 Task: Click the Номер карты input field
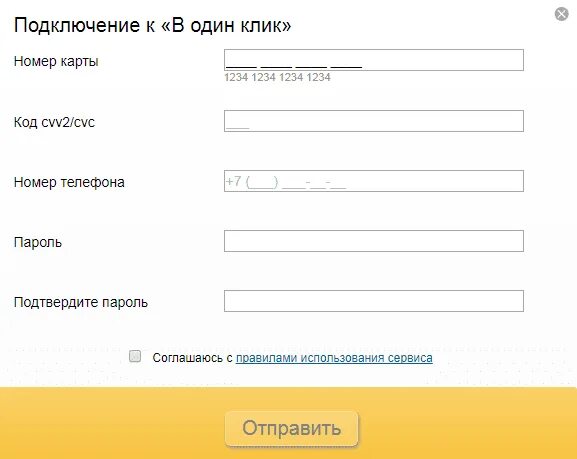(x=374, y=60)
